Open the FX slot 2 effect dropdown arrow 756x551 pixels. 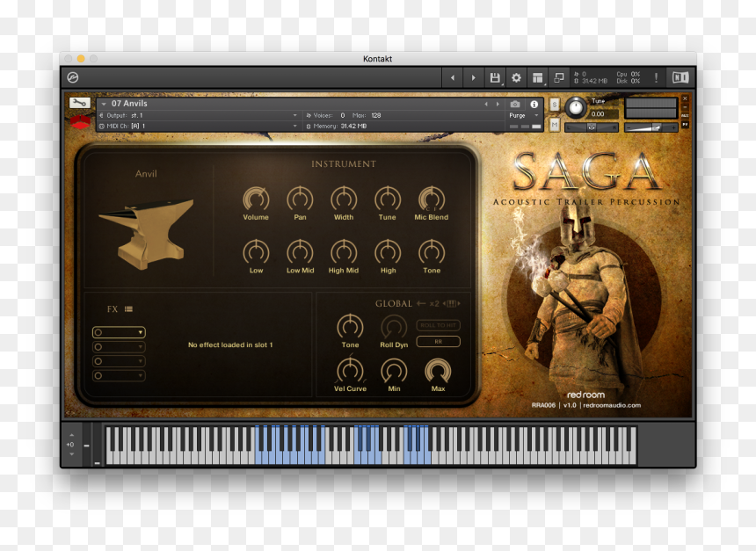point(141,347)
